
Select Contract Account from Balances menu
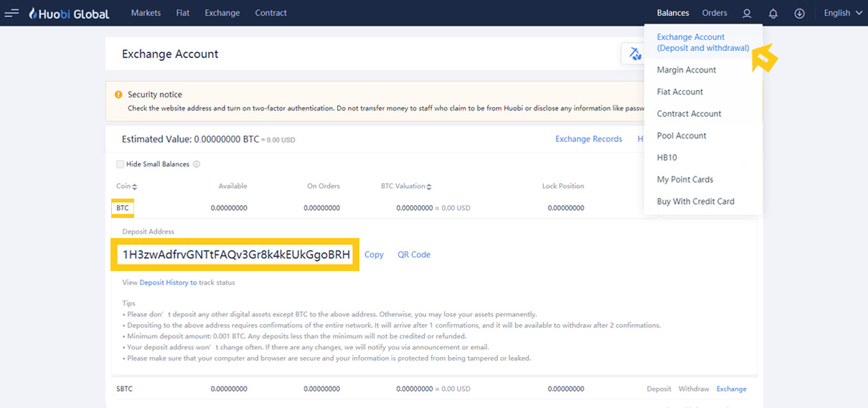click(x=689, y=113)
